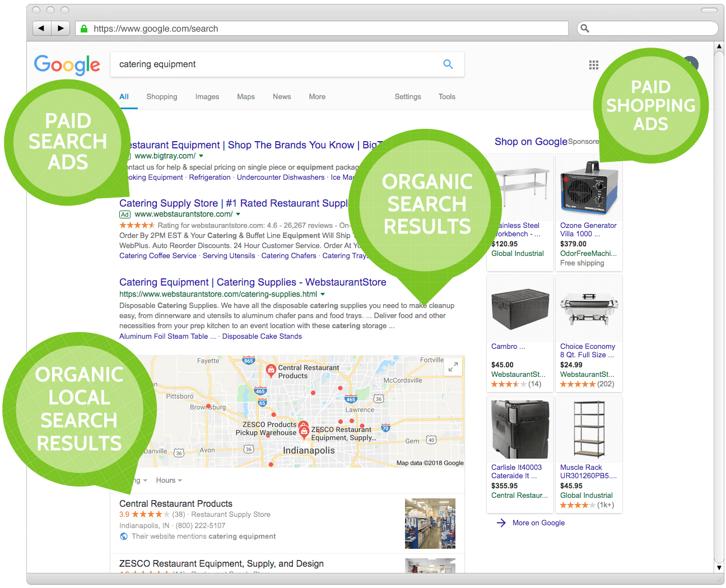
Task: Click the Ozone Generator product image
Action: [589, 188]
